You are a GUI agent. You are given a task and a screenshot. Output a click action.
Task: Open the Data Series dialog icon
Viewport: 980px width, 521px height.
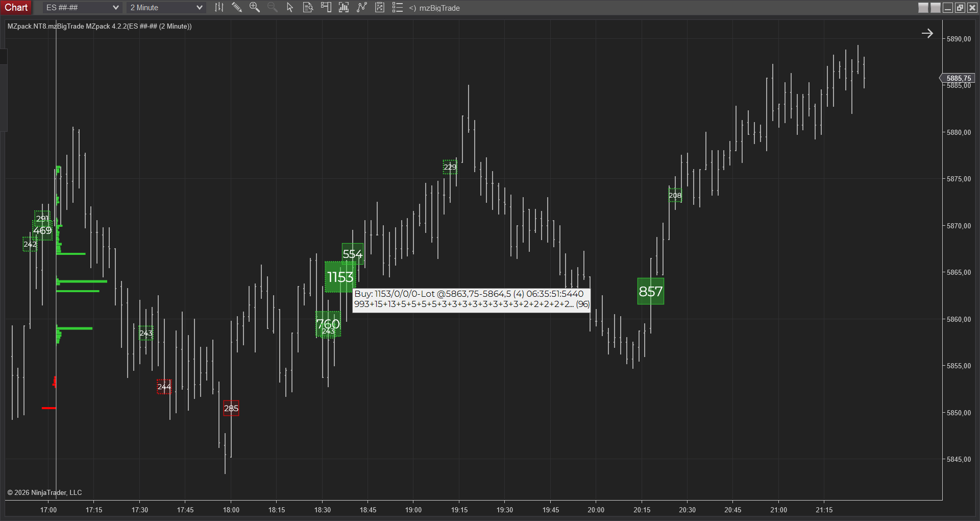[x=344, y=7]
